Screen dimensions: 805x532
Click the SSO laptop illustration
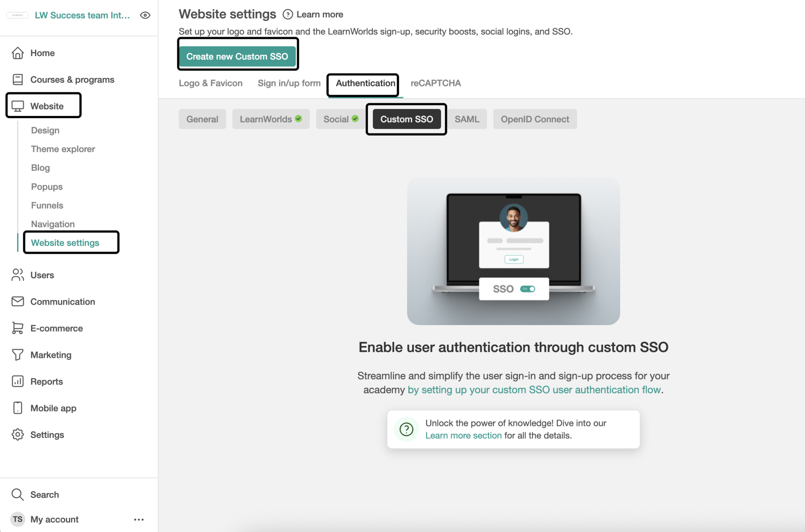(513, 251)
